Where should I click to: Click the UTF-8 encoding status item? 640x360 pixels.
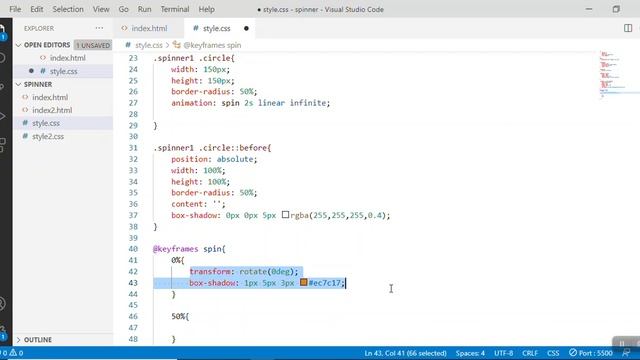(x=503, y=353)
